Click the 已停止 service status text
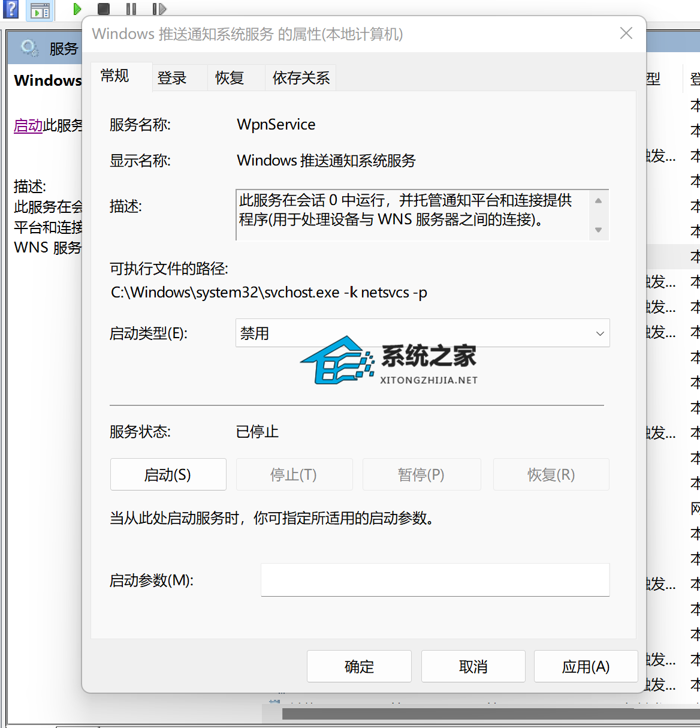 click(x=257, y=432)
